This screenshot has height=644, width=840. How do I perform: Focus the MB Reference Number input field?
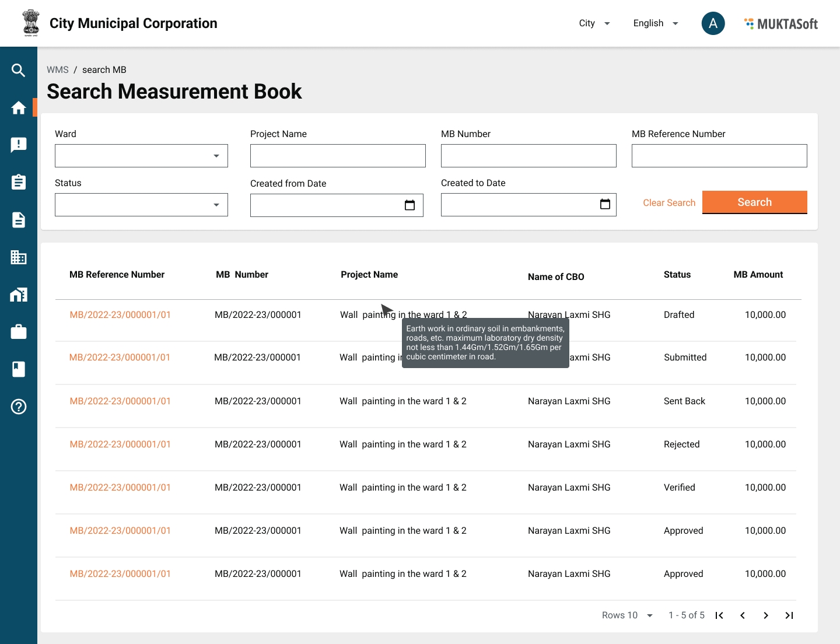coord(719,156)
